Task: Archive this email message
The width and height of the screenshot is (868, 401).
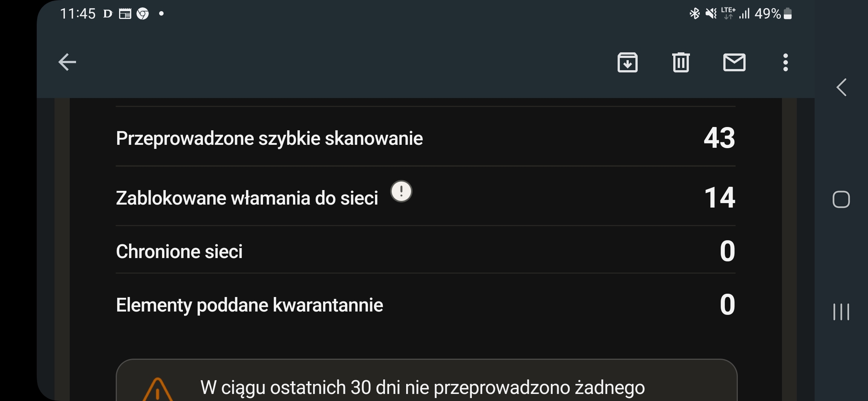Action: pos(627,62)
